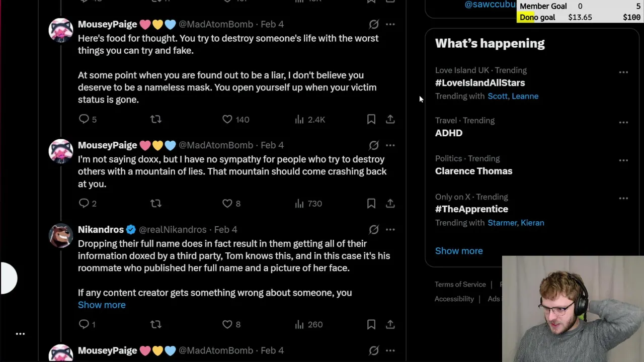Open options for #LoveIslandAllStars trend

(x=623, y=72)
